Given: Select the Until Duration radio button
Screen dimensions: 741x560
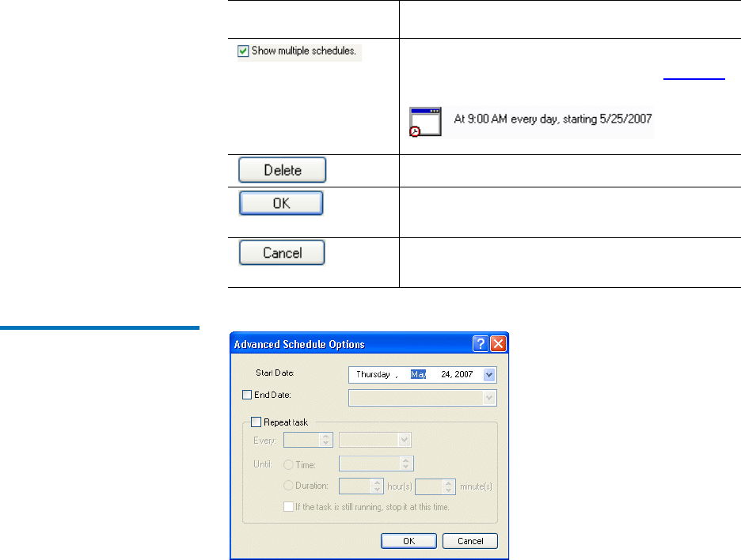Looking at the screenshot, I should (x=288, y=485).
